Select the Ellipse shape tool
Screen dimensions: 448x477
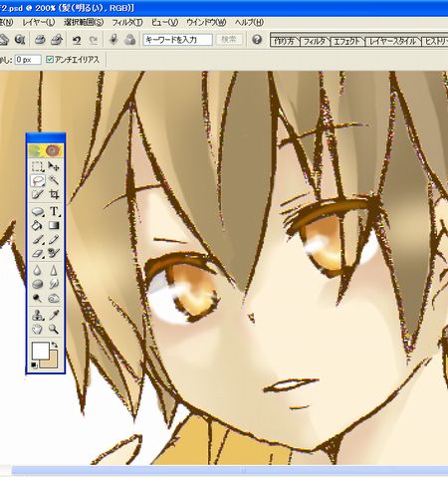(37, 211)
